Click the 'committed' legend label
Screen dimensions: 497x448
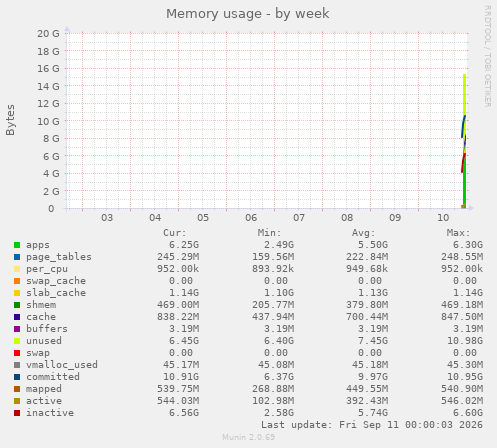click(x=53, y=377)
